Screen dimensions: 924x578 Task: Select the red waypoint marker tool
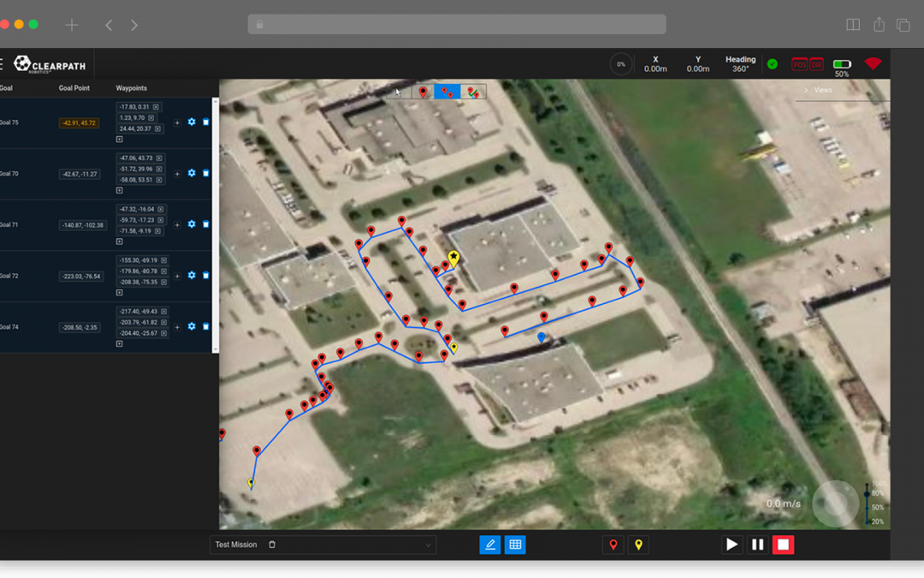(x=613, y=545)
